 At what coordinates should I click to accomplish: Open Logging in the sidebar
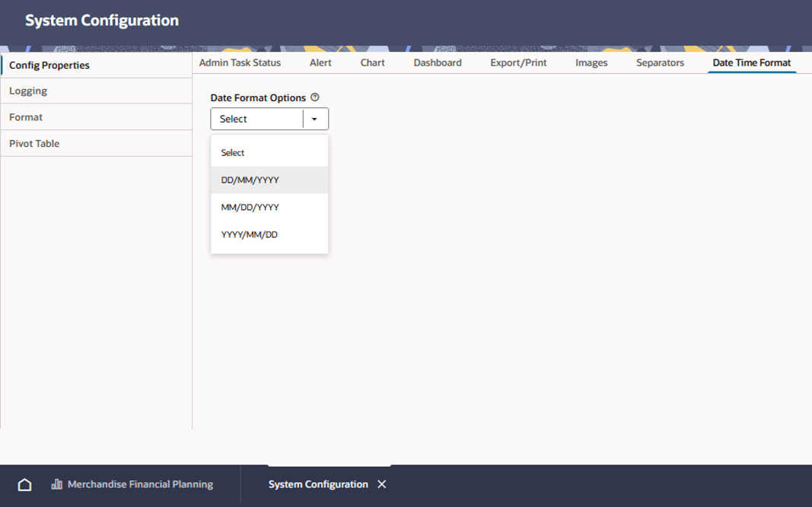tap(97, 91)
